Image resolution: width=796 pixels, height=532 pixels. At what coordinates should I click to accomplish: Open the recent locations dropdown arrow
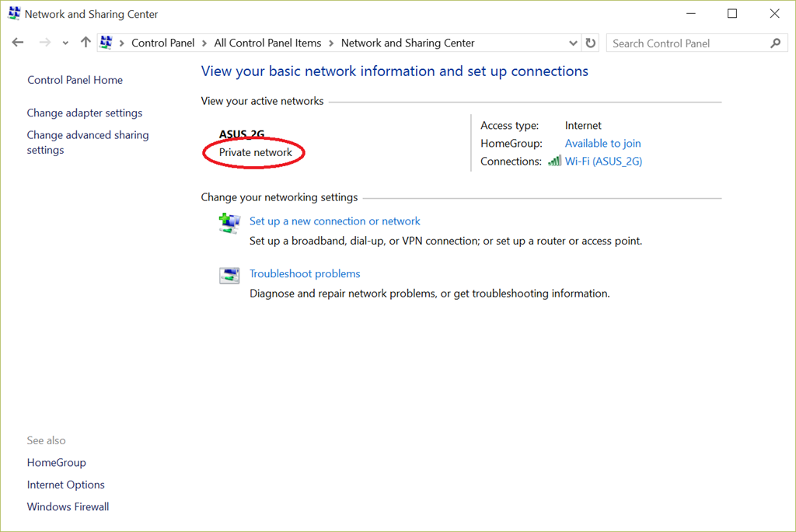pyautogui.click(x=65, y=43)
